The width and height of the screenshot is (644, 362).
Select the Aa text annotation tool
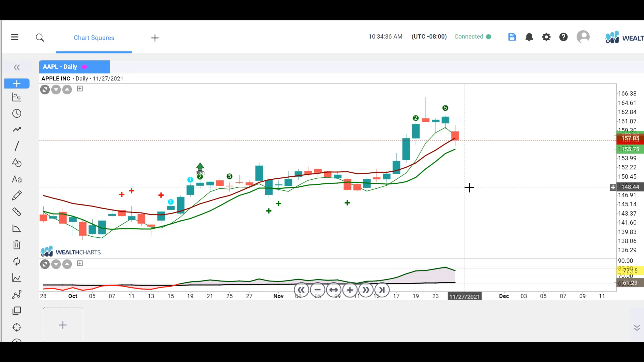pyautogui.click(x=17, y=179)
